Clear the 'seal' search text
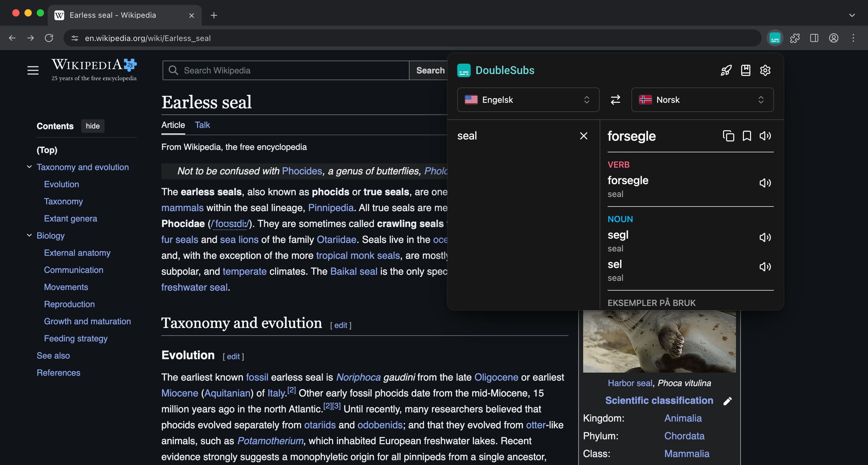868x465 pixels. [x=584, y=136]
